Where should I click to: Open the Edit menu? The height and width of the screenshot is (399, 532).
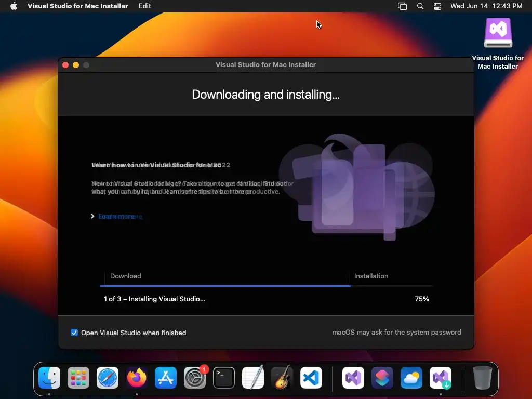coord(144,6)
